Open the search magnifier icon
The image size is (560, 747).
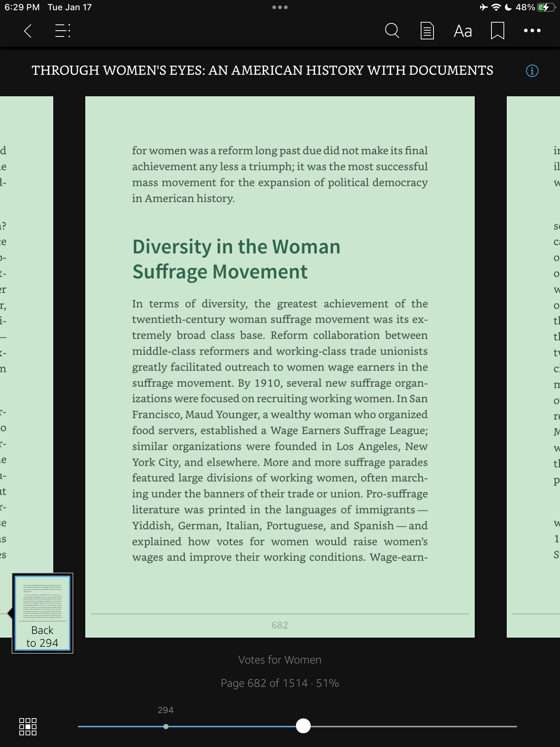click(392, 31)
